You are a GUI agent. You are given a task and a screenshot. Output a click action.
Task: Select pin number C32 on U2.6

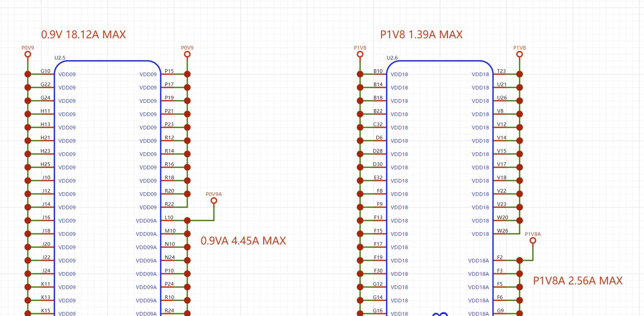click(x=378, y=124)
